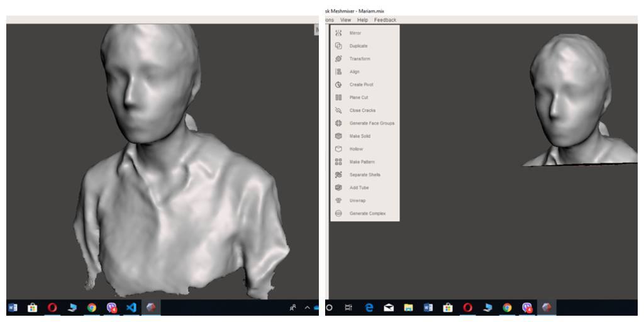Open the Transform tool icon
This screenshot has width=644, height=322.
[338, 58]
